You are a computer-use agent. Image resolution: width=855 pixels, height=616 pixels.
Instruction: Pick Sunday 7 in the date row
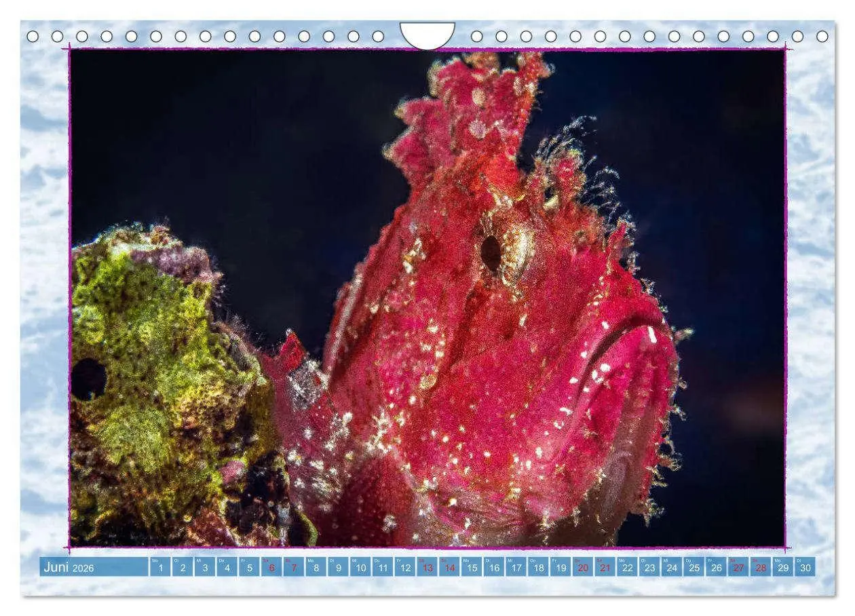[294, 568]
